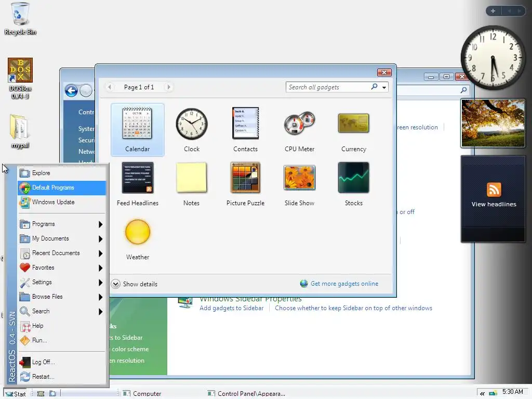The width and height of the screenshot is (532, 399).
Task: Click the sidebar analog clock gadget
Action: point(493,58)
